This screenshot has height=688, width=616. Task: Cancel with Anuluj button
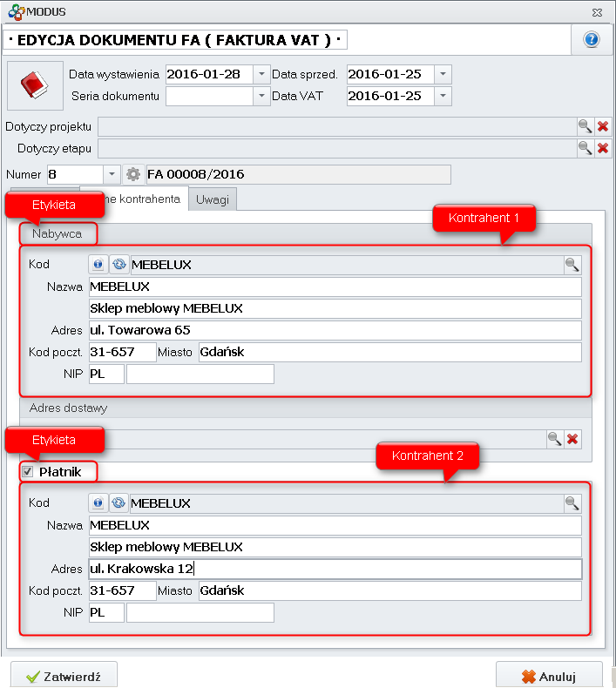tap(549, 676)
